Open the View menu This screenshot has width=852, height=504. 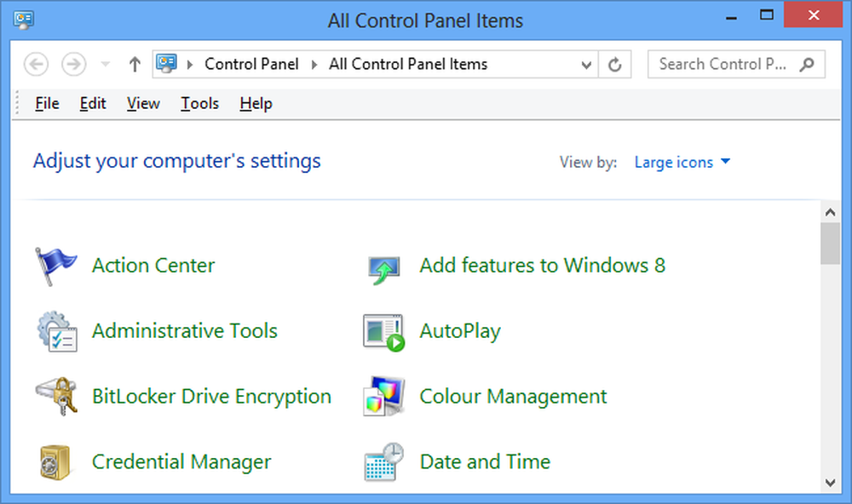point(143,103)
